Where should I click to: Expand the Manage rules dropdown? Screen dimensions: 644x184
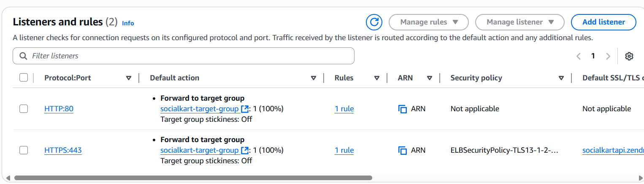(x=429, y=22)
